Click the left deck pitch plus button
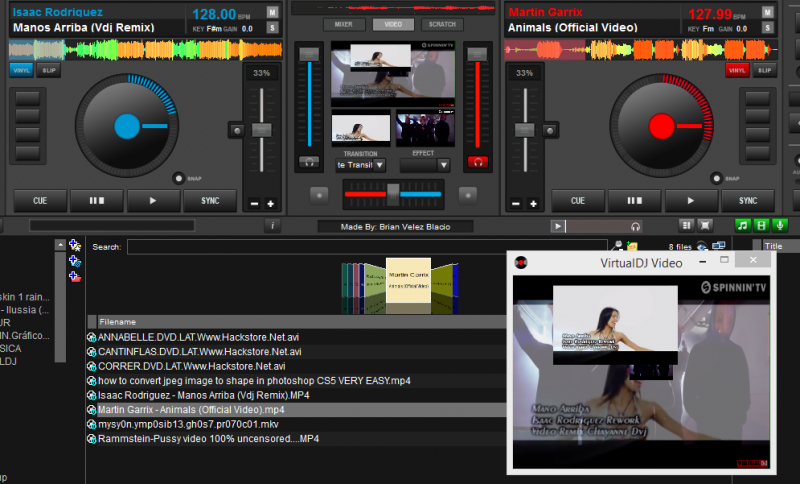Screen dimensions: 800x484 coord(270,204)
